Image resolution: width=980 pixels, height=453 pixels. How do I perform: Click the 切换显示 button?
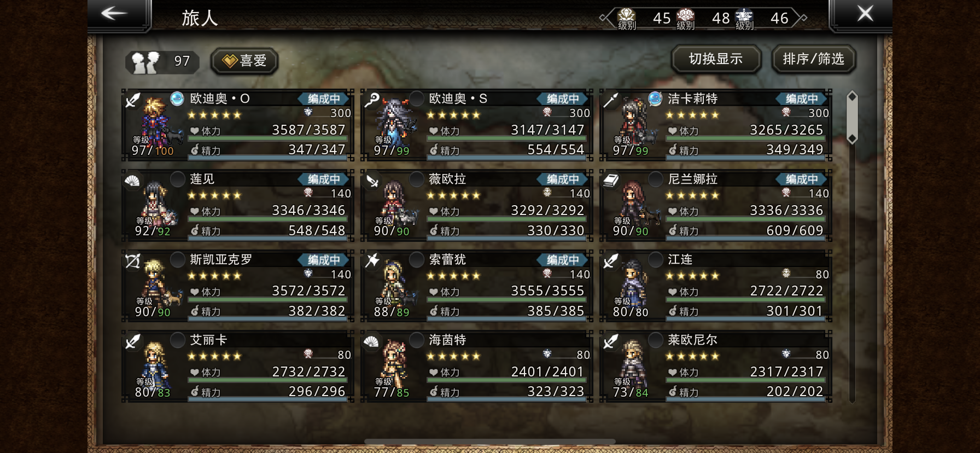pyautogui.click(x=716, y=59)
